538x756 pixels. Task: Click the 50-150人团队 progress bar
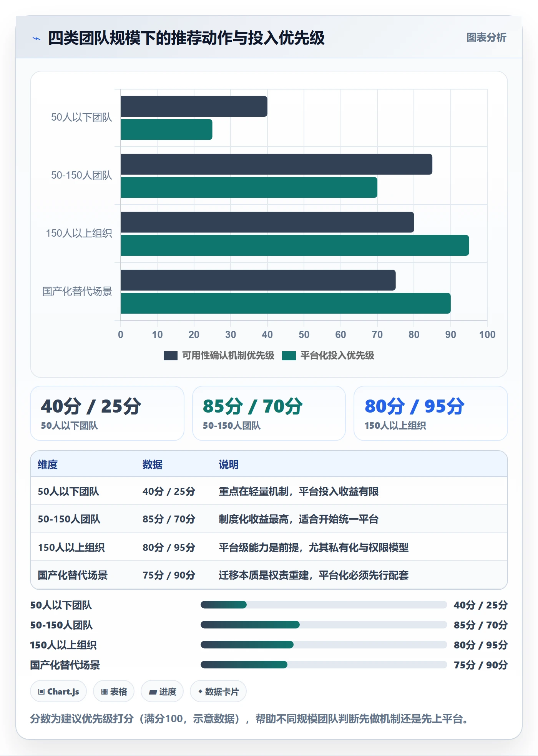pos(324,625)
